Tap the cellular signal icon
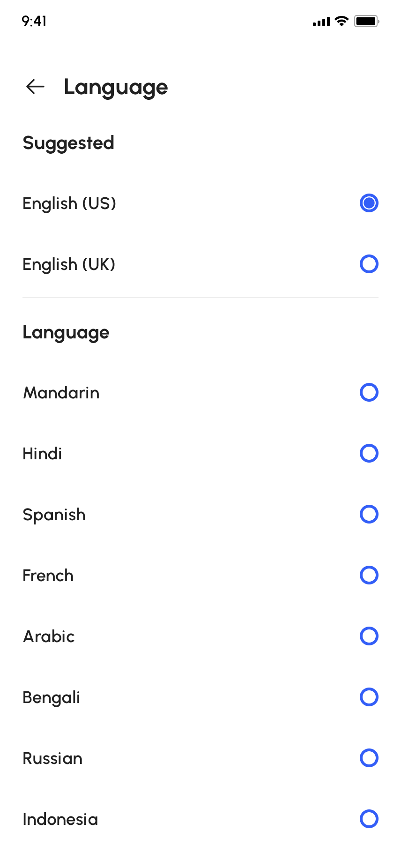 click(x=321, y=22)
